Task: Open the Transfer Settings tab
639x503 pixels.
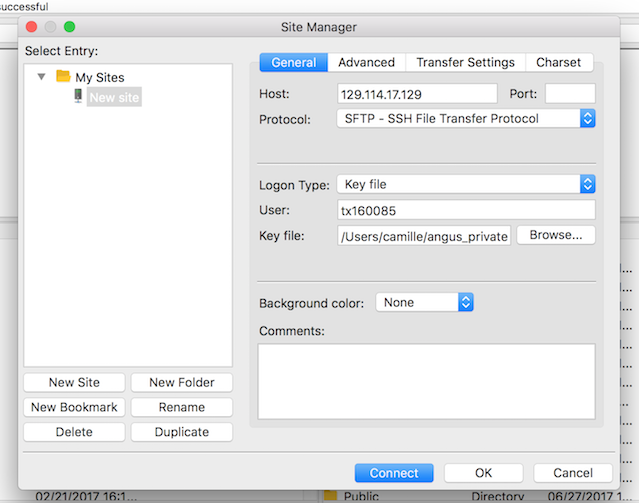Action: 465,62
